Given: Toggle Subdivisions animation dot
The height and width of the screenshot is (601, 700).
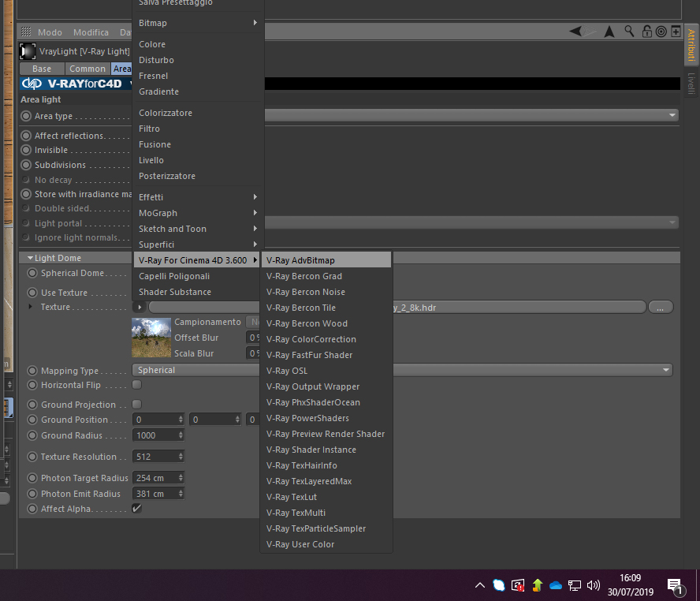Looking at the screenshot, I should pyautogui.click(x=26, y=165).
